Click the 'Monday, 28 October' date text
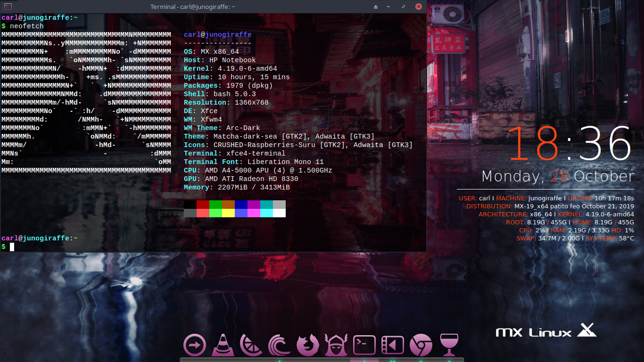Image resolution: width=644 pixels, height=362 pixels. [x=558, y=176]
